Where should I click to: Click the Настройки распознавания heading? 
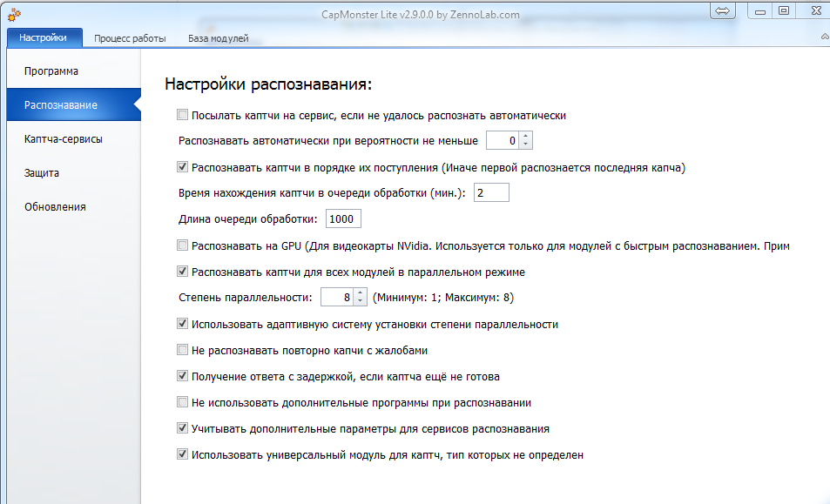click(268, 84)
